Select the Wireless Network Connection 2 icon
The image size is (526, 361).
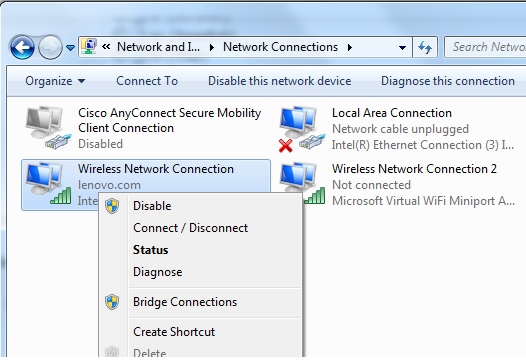click(x=302, y=183)
